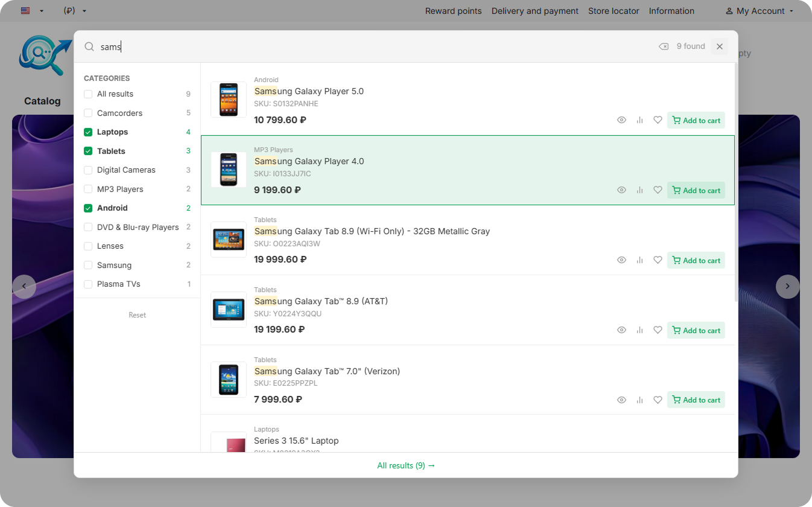The image size is (812, 507).
Task: Open the All results (9) link
Action: [406, 465]
